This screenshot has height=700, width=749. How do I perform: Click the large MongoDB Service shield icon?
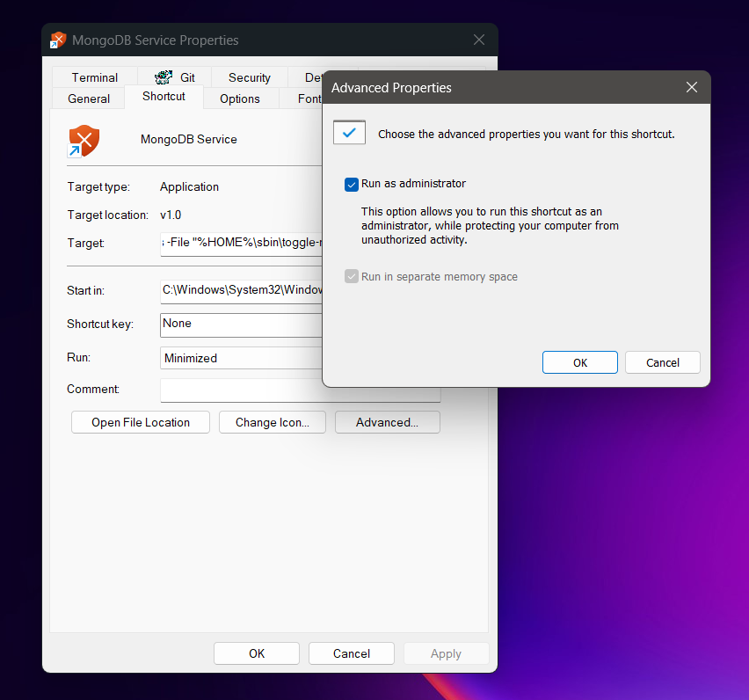[84, 141]
